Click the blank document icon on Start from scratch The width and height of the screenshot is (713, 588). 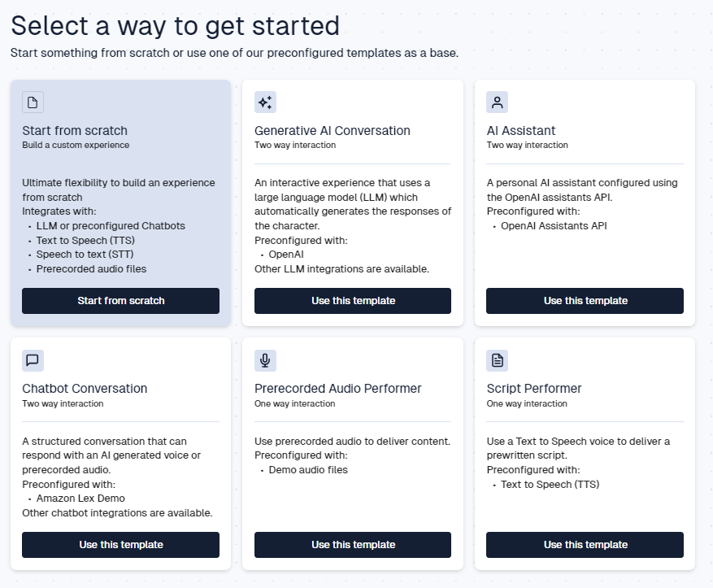pyautogui.click(x=33, y=102)
